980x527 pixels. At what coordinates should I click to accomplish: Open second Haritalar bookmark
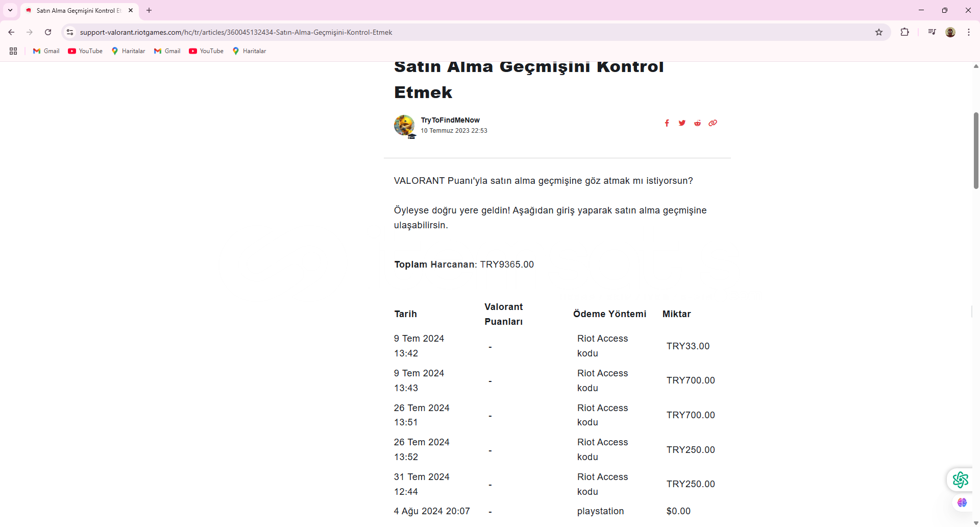250,51
